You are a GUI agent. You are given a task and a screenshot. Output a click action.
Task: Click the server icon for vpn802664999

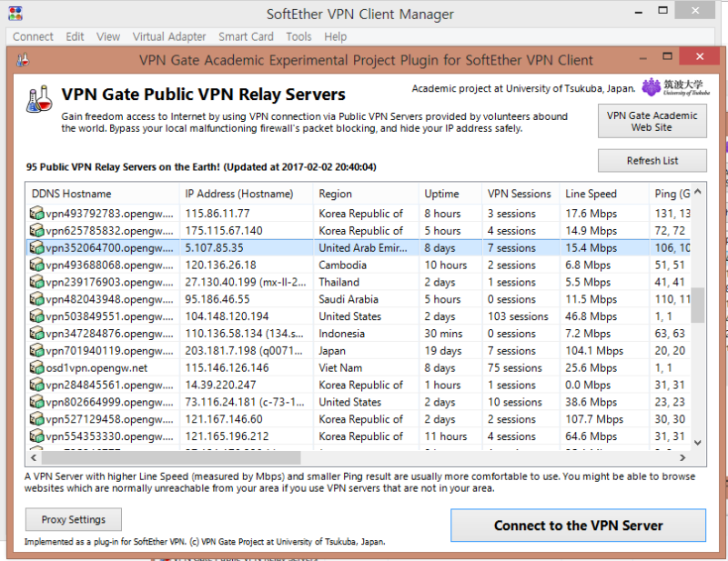pos(36,402)
